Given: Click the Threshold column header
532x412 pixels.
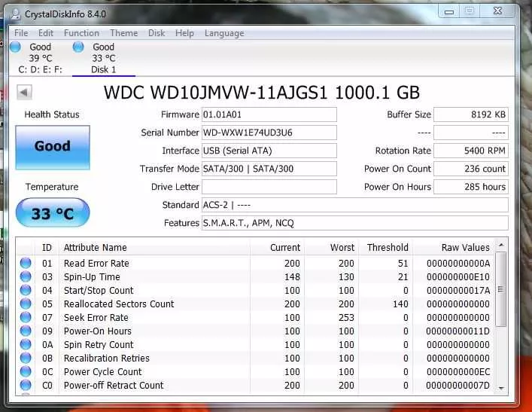Looking at the screenshot, I should (x=385, y=247).
